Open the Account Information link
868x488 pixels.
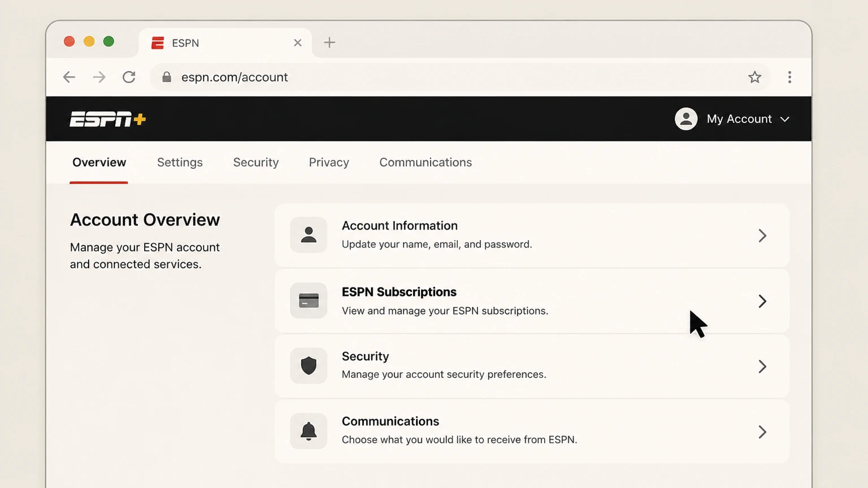pos(400,226)
